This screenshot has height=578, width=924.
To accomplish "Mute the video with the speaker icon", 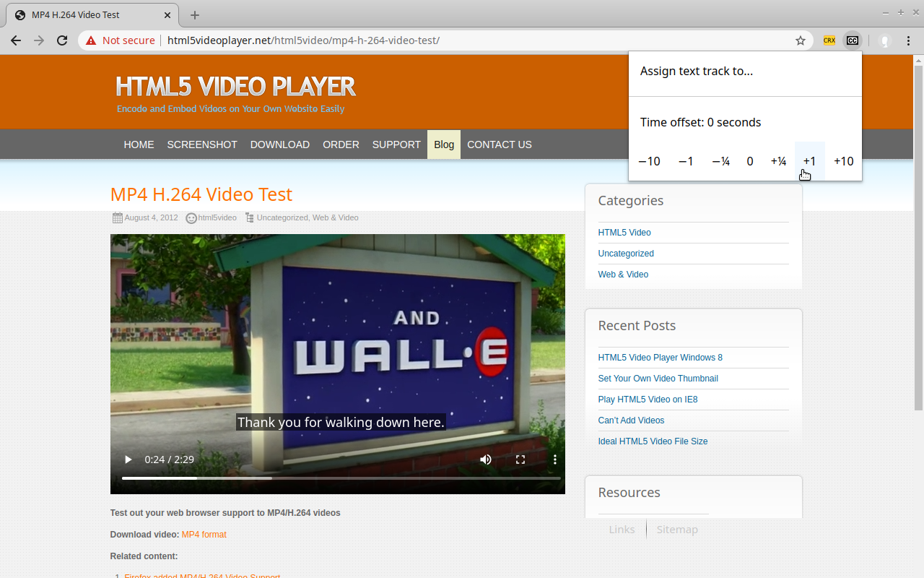I will pyautogui.click(x=486, y=460).
